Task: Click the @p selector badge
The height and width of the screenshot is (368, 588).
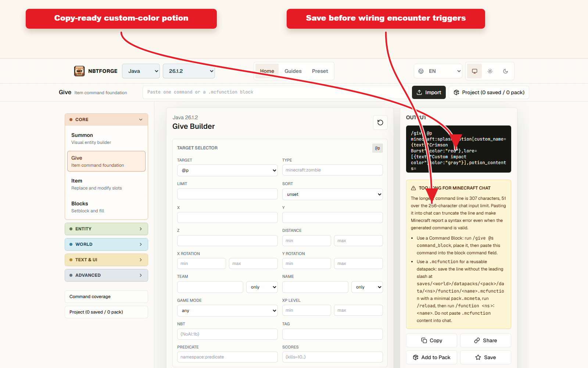Action: point(377,148)
